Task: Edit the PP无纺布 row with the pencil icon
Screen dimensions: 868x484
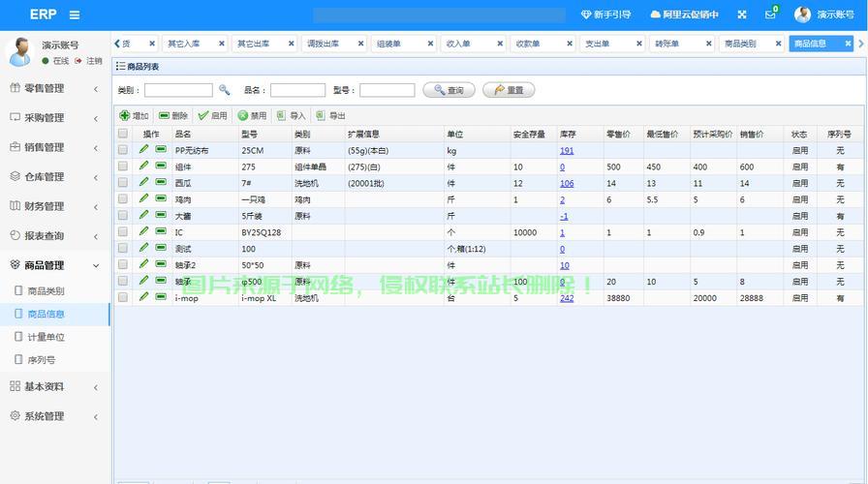Action: click(x=144, y=149)
